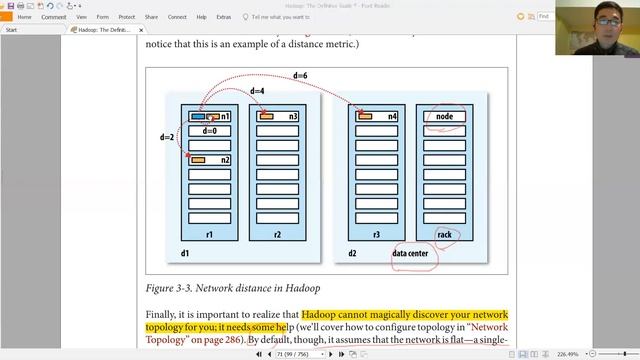
Task: Click the 'node' box in the figure
Action: click(x=444, y=116)
